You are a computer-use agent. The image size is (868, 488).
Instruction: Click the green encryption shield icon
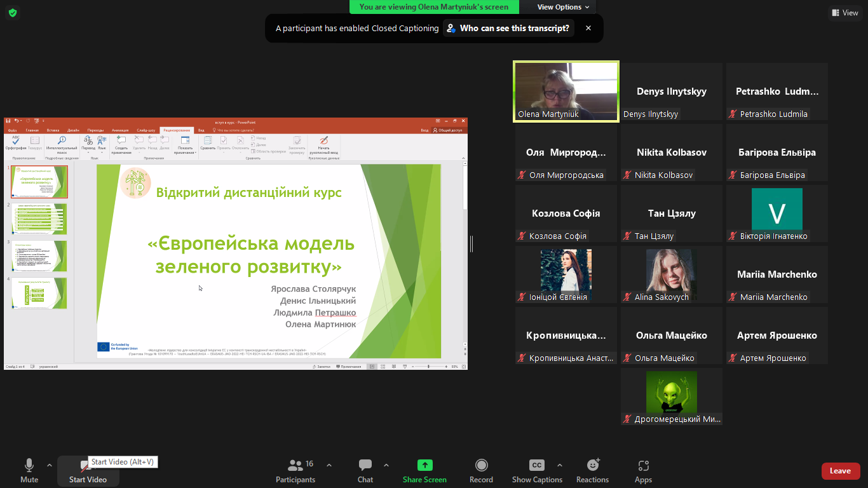tap(13, 13)
